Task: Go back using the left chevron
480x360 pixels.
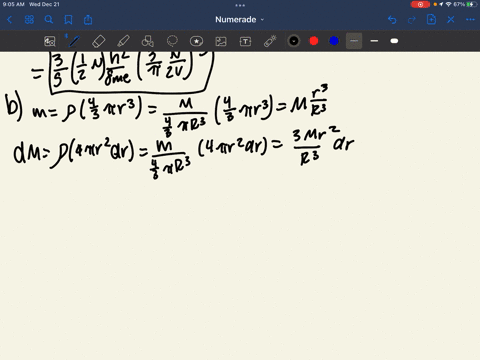Action: tap(9, 20)
